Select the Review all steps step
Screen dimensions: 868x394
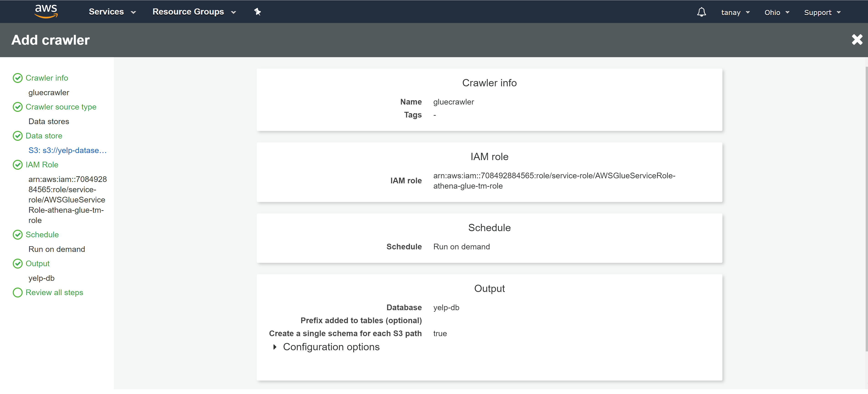(54, 292)
